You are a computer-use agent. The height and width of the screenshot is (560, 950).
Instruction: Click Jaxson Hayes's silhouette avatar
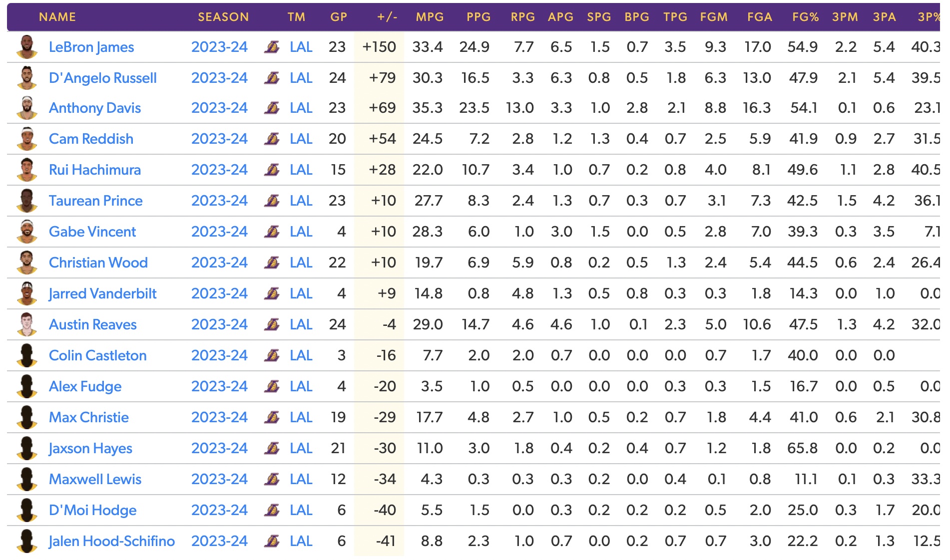click(27, 448)
